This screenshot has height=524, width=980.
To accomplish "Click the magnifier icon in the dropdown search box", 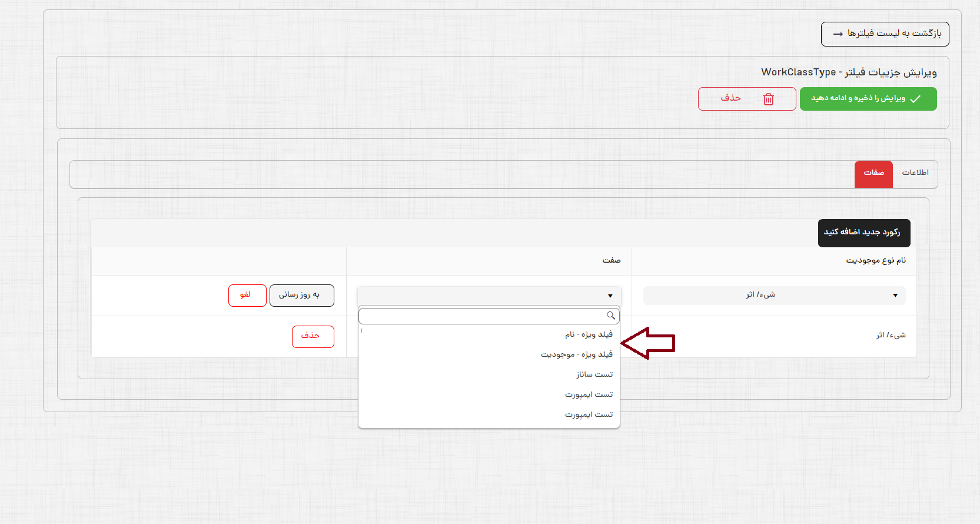I will [x=611, y=316].
